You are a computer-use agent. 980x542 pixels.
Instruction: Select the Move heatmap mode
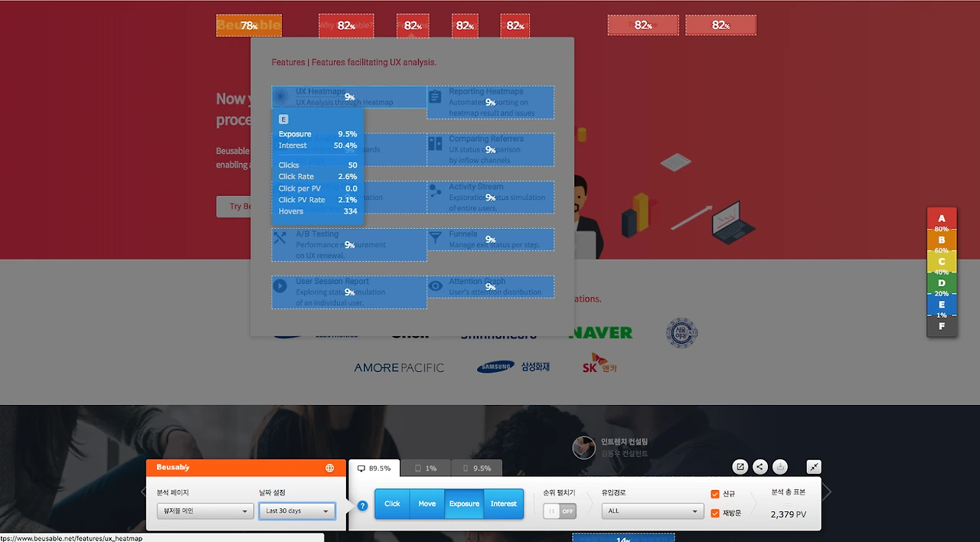[427, 504]
